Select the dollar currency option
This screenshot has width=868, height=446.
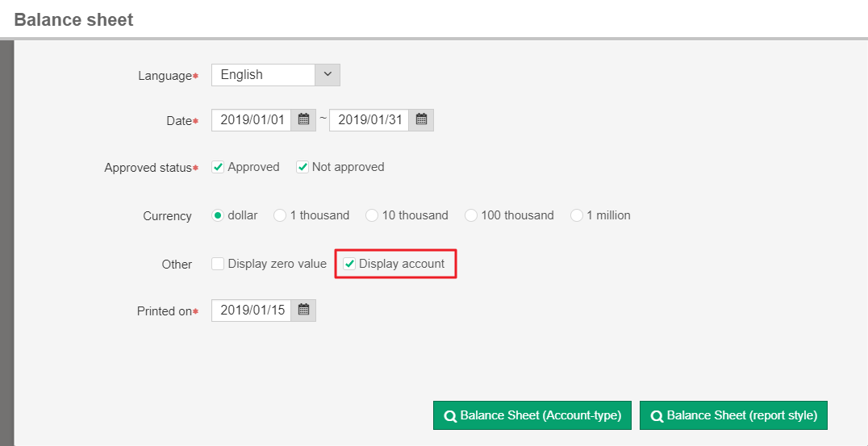218,216
